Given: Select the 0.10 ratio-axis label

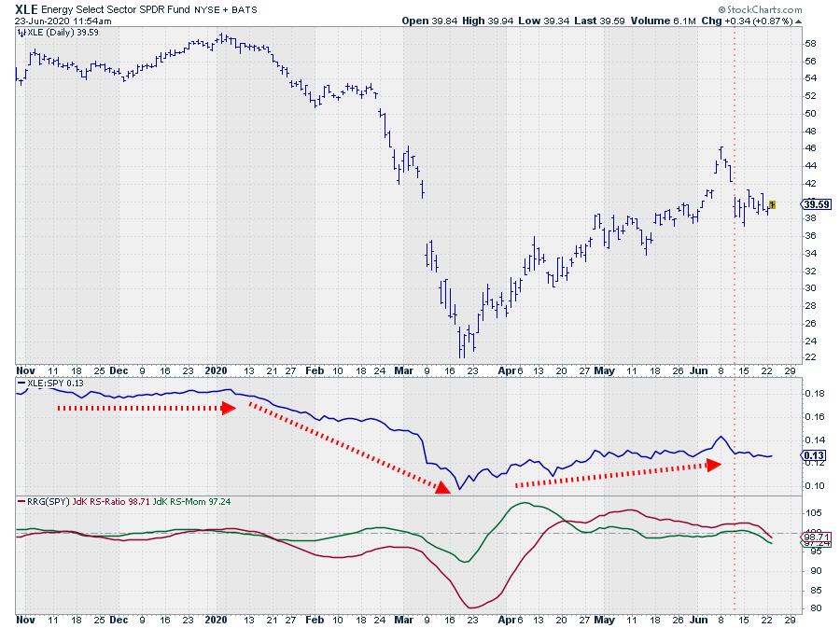Looking at the screenshot, I should [x=814, y=486].
